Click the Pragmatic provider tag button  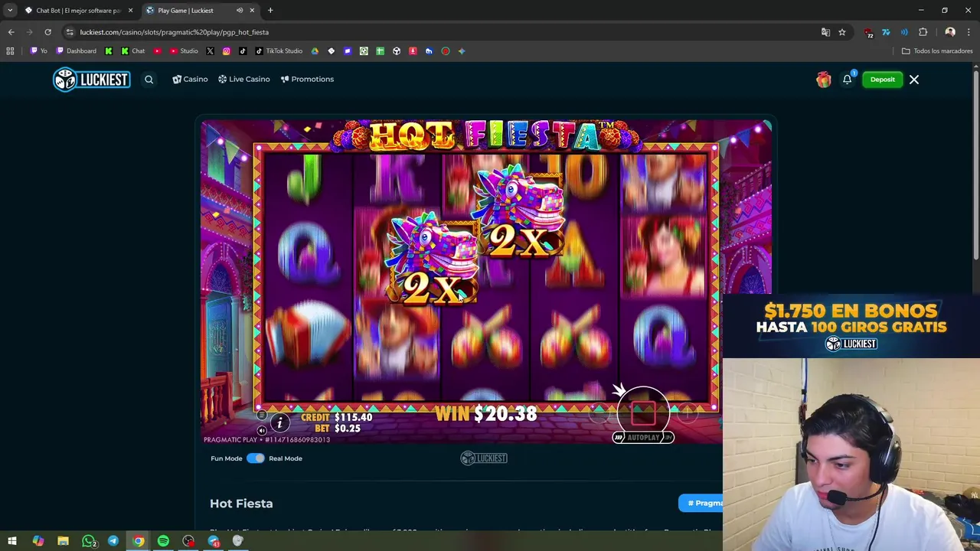[x=701, y=503]
